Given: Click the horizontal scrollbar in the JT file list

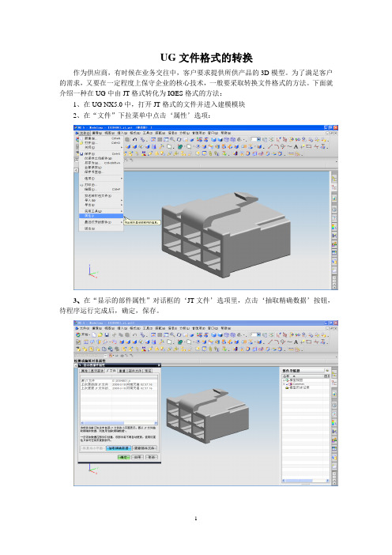Looking at the screenshot, I should point(119,423).
